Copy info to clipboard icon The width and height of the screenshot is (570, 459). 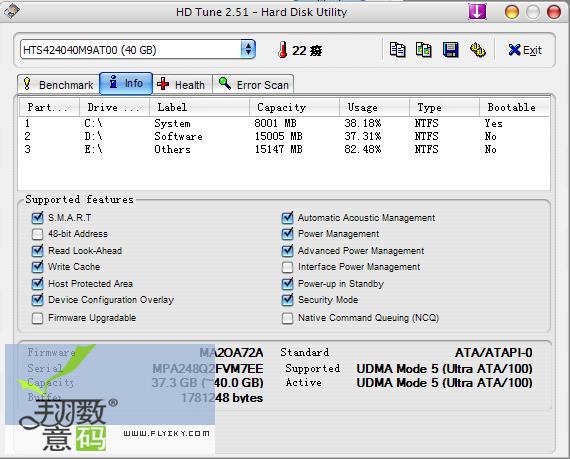click(397, 50)
